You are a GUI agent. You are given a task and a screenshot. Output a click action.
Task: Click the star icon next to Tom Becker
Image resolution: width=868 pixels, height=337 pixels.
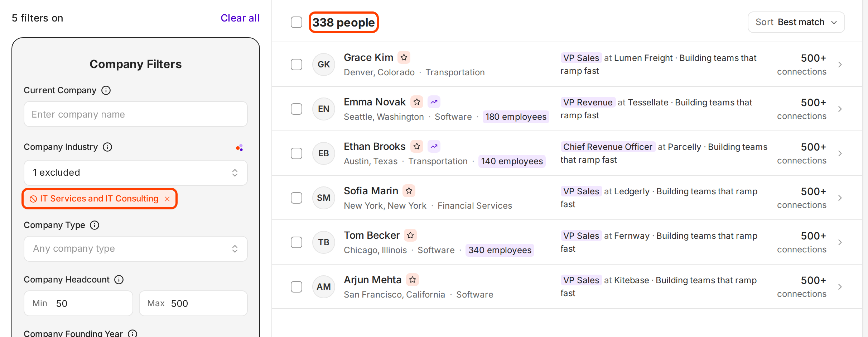[x=410, y=235]
